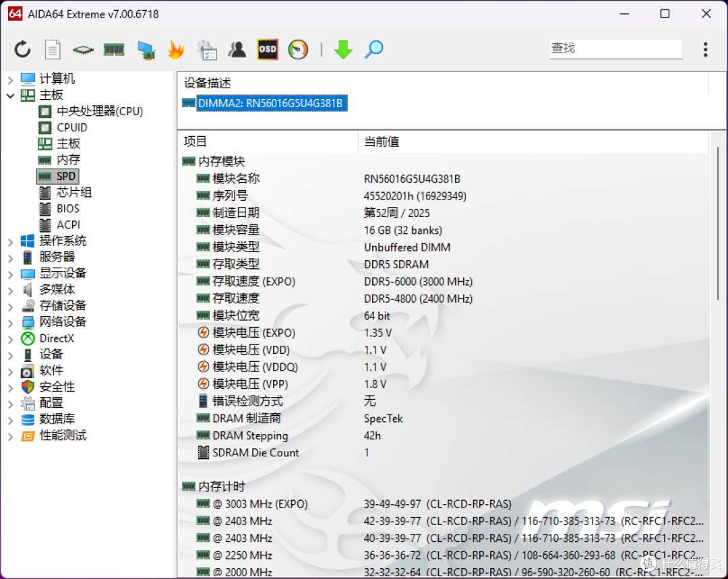Select the @ 3003 MHz (EXPO) timing row
Screen dimensions: 728x579
444,504
